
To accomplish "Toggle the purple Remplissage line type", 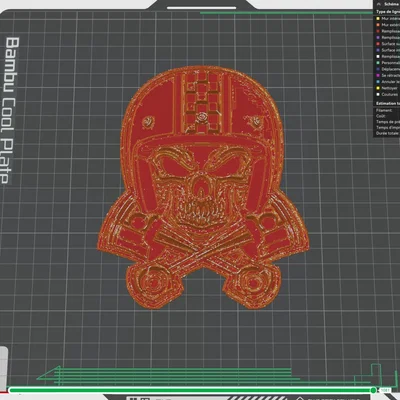I will 388,38.
